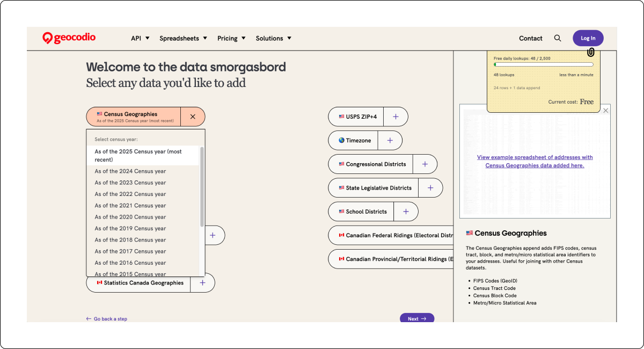Image resolution: width=644 pixels, height=349 pixels.
Task: Add State Legislative Districts with plus icon
Action: click(430, 187)
